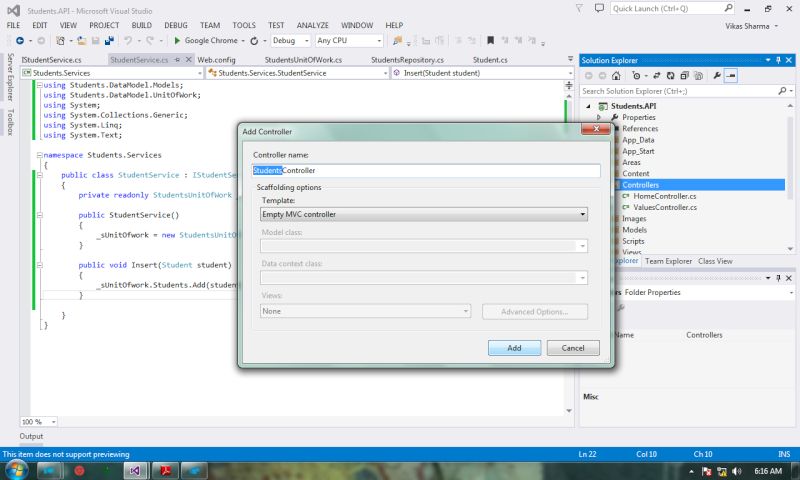Start debugging with green play icon
800x480 pixels.
[x=177, y=40]
